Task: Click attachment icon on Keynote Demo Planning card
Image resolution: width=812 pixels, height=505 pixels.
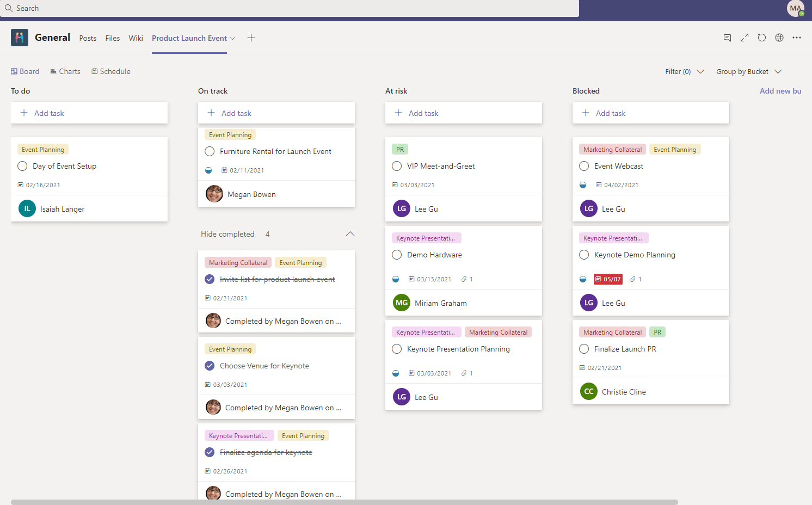Action: point(633,279)
